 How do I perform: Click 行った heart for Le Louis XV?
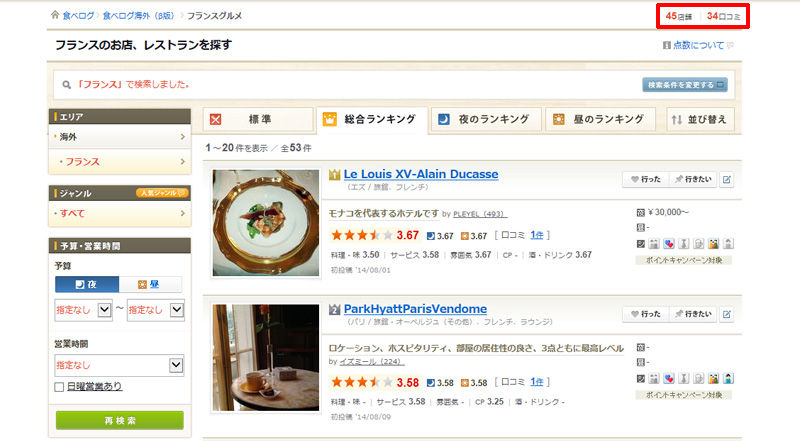[645, 179]
